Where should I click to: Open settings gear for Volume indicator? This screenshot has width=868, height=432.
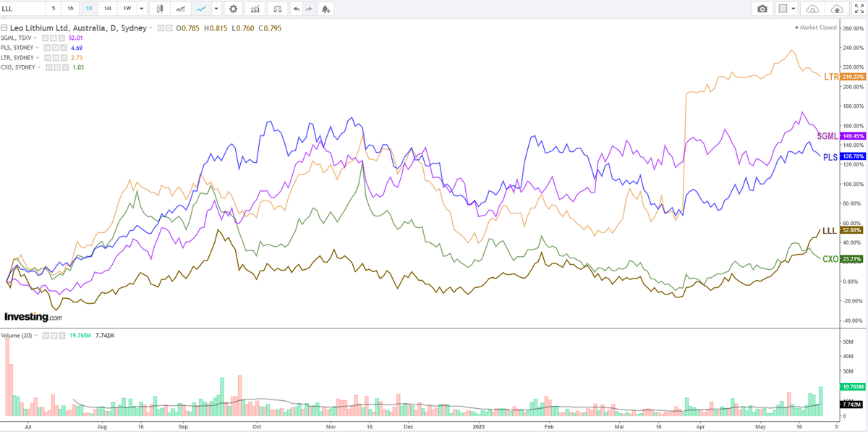[x=54, y=336]
